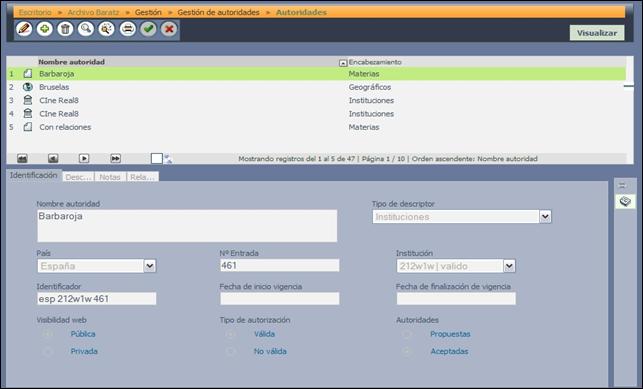Switch to Rela... tab
The width and height of the screenshot is (643, 389).
tap(142, 177)
